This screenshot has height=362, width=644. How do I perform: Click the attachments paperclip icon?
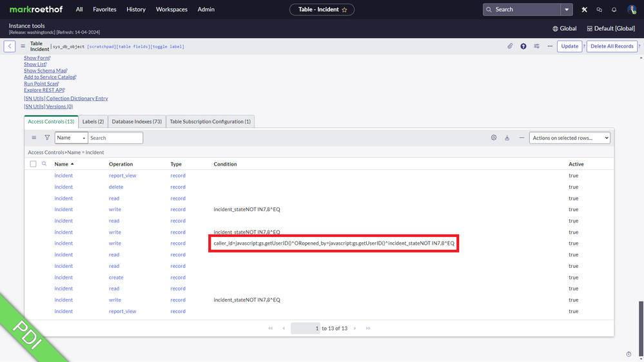[x=510, y=46]
